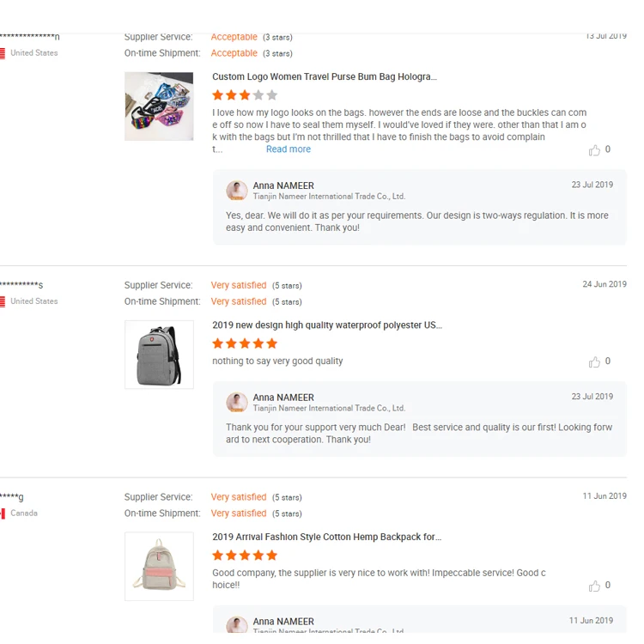Screen dimensions: 644x644
Task: Open Custom Logo Women Travel Purse product link
Action: click(x=325, y=76)
